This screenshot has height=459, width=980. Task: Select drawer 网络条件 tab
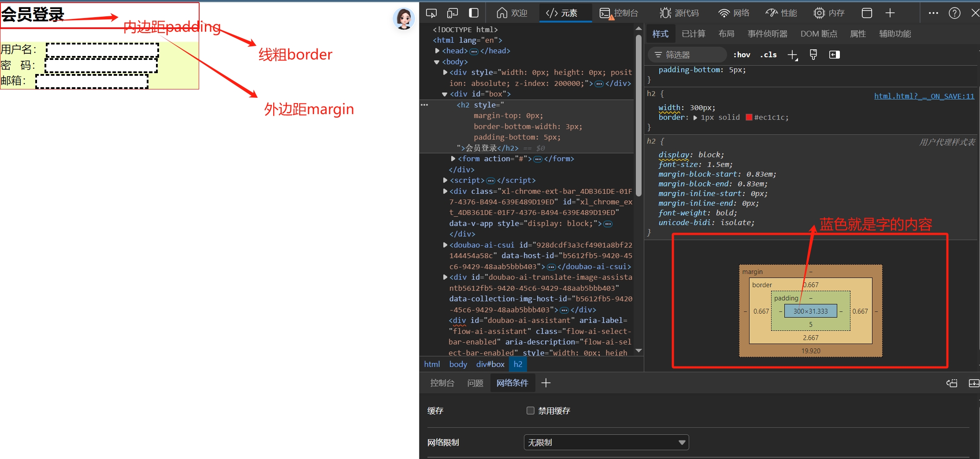pos(512,383)
